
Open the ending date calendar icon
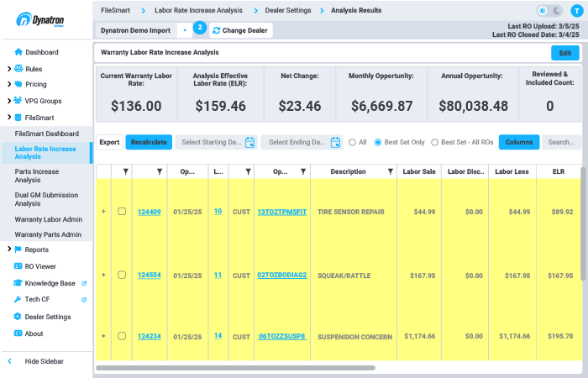[336, 142]
